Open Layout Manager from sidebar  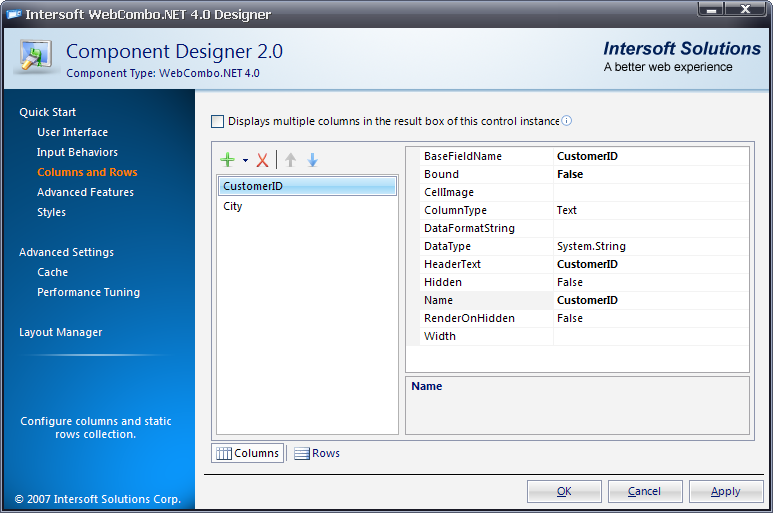coord(60,332)
